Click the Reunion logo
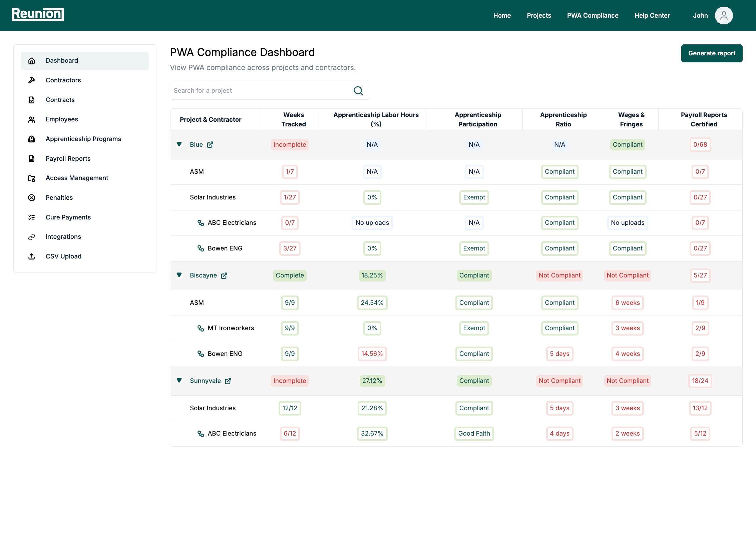This screenshot has height=549, width=756. pyautogui.click(x=38, y=14)
